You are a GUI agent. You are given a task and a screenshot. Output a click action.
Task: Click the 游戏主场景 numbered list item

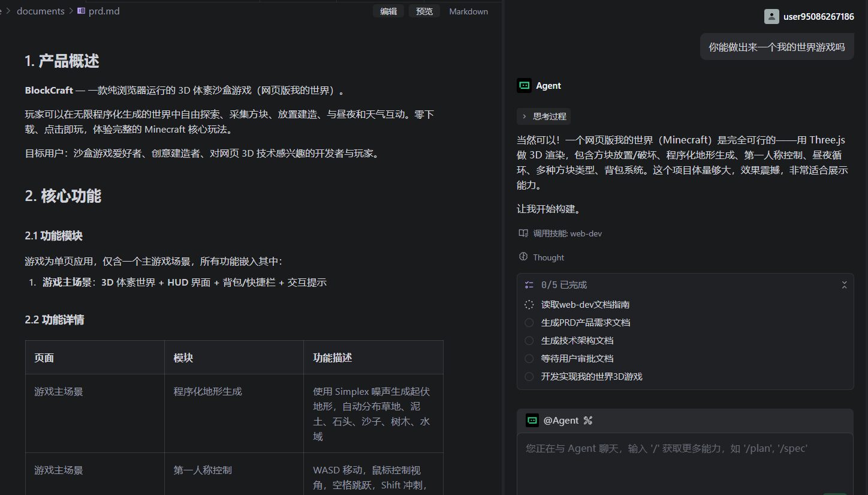point(184,282)
